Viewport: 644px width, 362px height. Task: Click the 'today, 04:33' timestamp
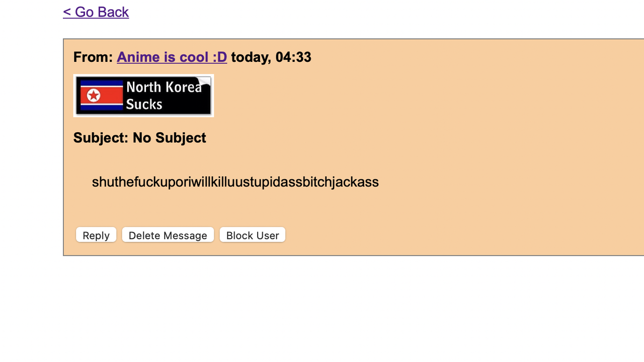pos(271,57)
